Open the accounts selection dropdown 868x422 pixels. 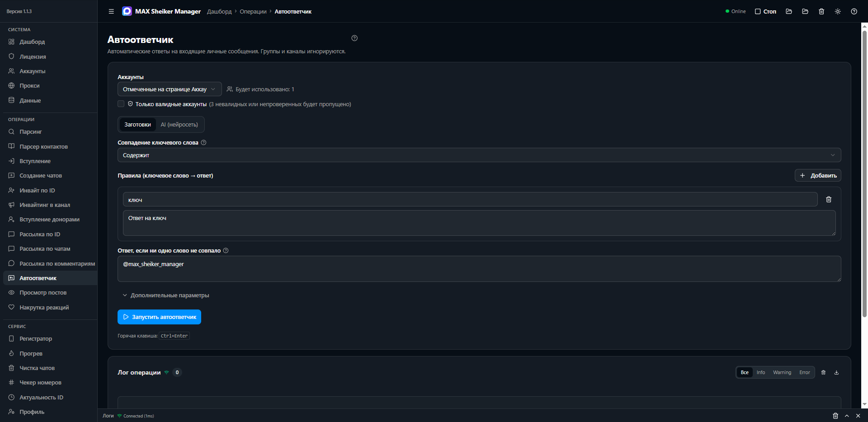170,89
